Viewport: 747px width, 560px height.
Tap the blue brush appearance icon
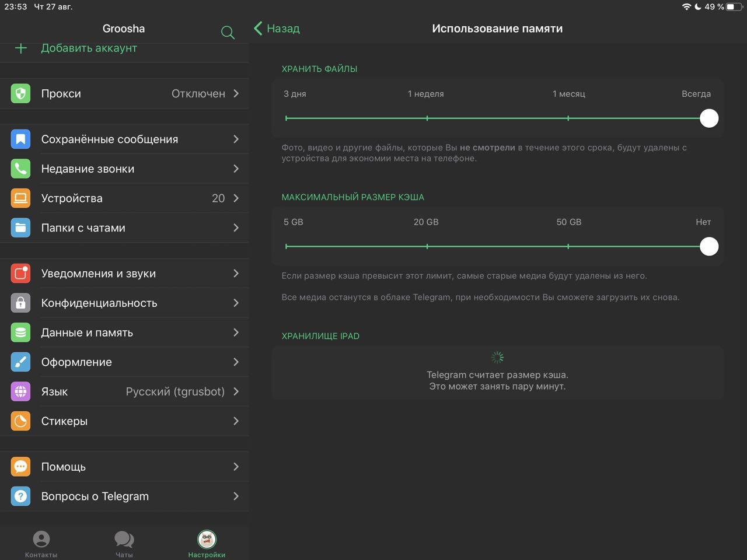(20, 362)
